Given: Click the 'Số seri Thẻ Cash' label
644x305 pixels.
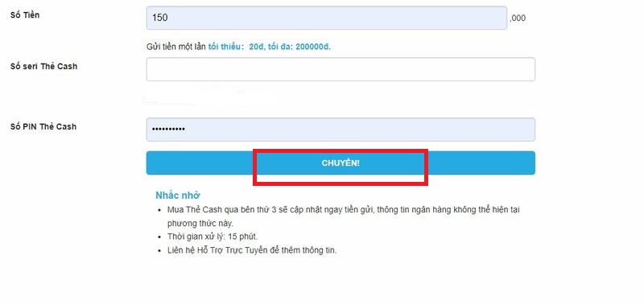Looking at the screenshot, I should coord(43,66).
